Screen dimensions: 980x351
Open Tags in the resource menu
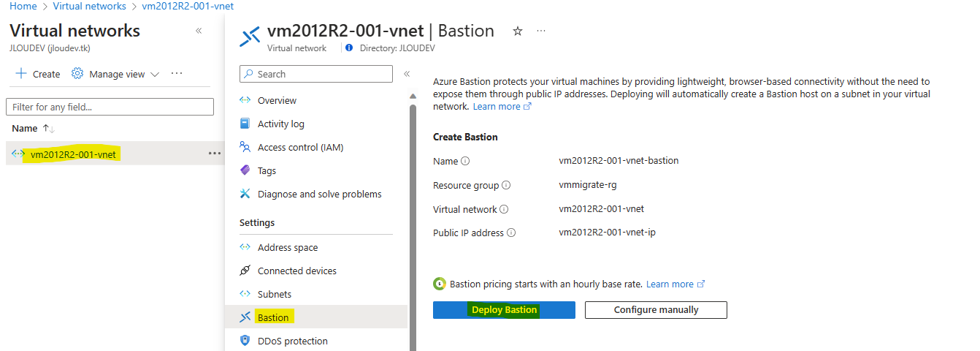pyautogui.click(x=267, y=170)
